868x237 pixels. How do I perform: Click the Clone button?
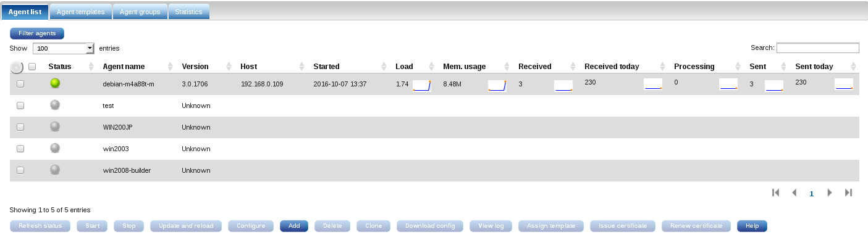pos(374,226)
